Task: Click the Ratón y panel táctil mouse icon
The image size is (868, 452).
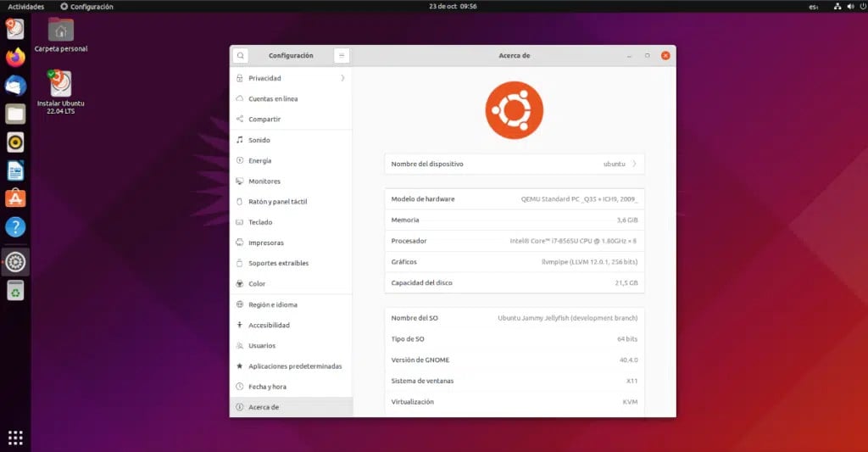Action: (240, 202)
